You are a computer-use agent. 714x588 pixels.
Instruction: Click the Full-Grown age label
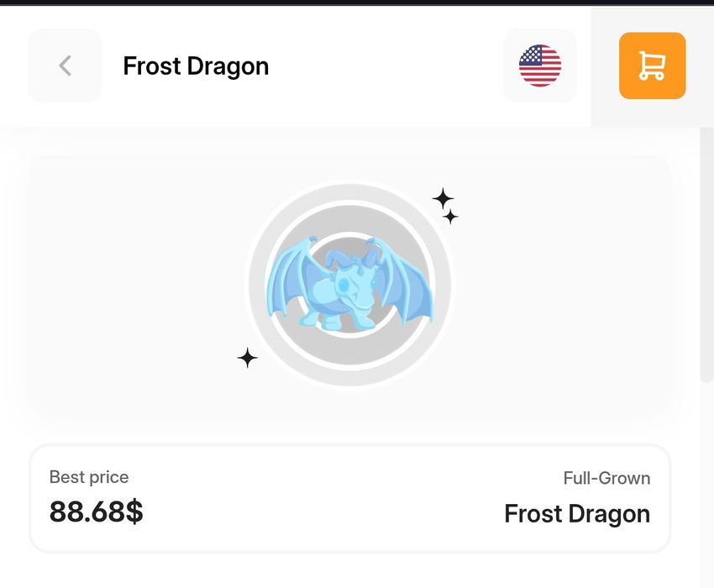pyautogui.click(x=606, y=478)
